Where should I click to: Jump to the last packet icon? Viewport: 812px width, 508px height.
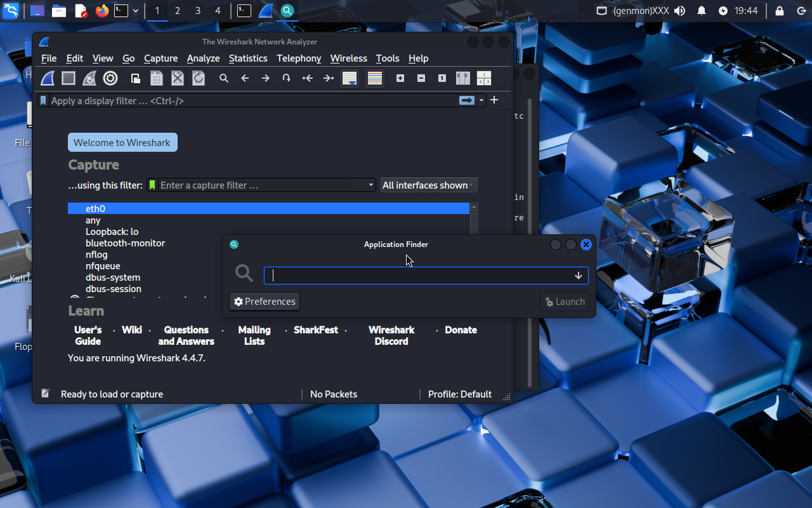coord(329,78)
